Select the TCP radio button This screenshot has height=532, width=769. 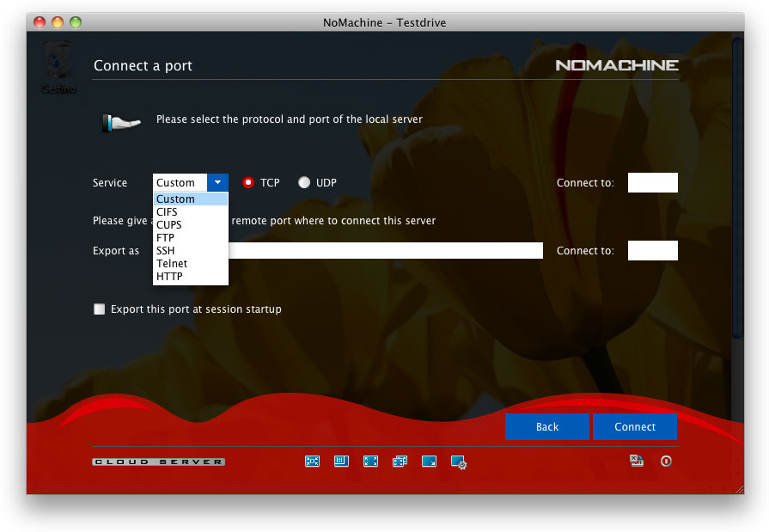coord(248,183)
